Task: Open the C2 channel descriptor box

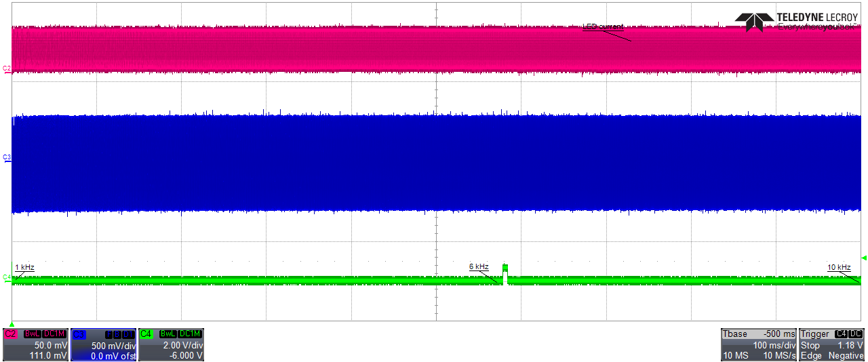Action: click(x=36, y=344)
